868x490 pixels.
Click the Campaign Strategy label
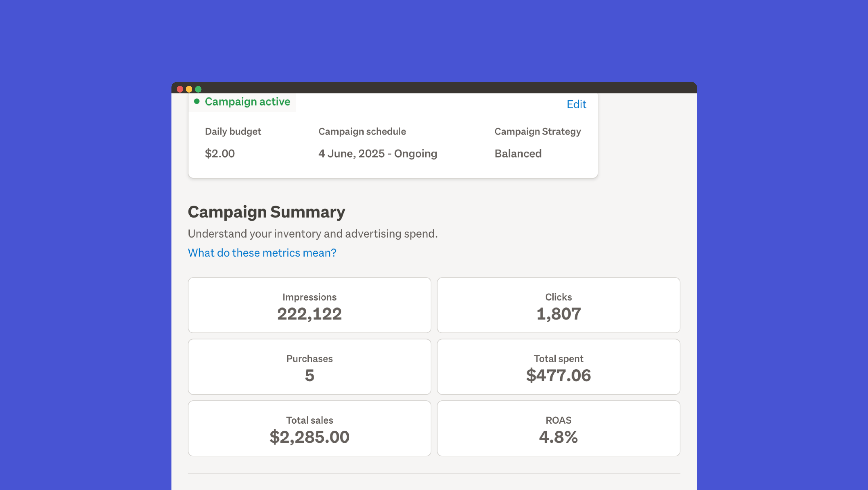point(538,131)
